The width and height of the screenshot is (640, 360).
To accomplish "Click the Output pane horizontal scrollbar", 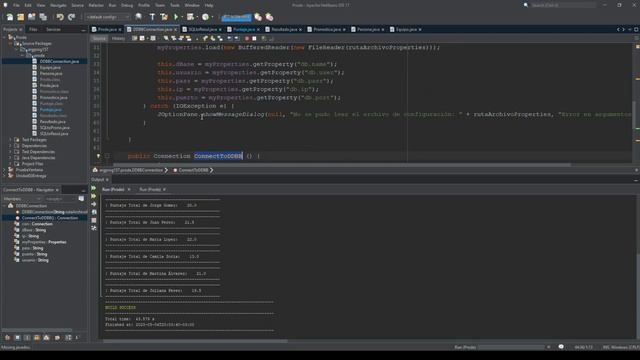I will pyautogui.click(x=195, y=341).
